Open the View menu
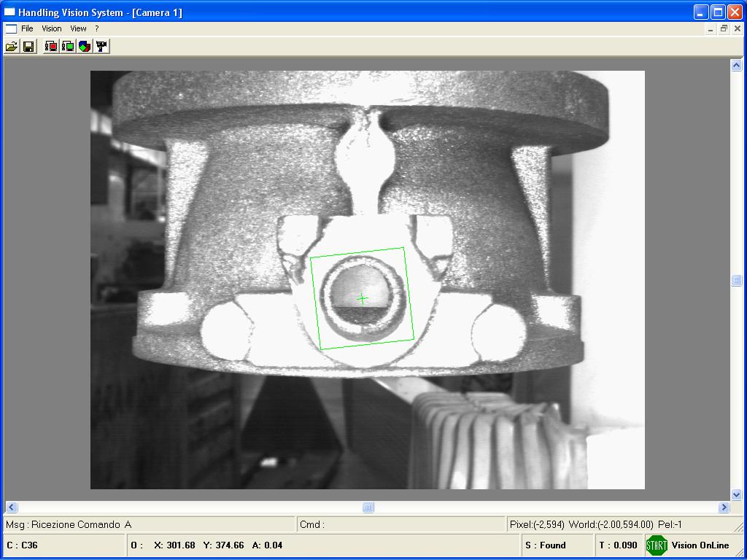This screenshot has width=747, height=560. pos(78,28)
